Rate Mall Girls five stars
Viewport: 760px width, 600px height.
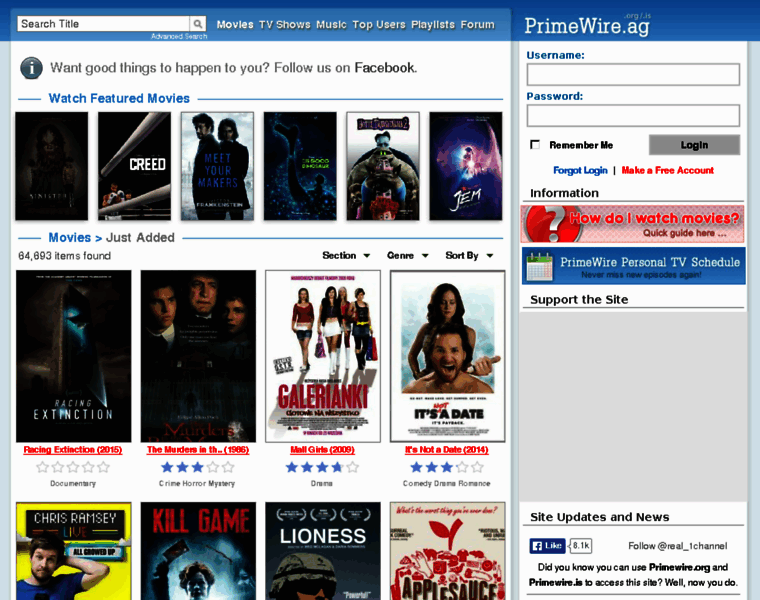(352, 467)
